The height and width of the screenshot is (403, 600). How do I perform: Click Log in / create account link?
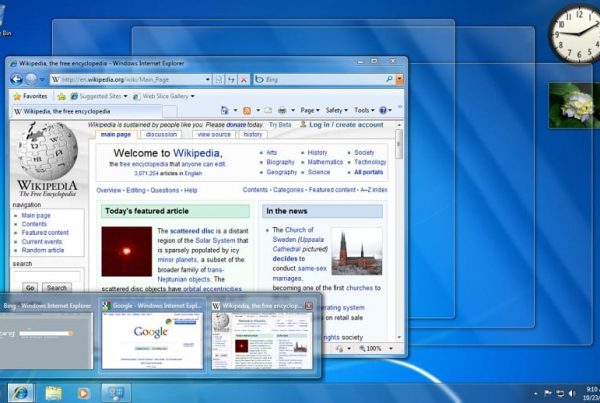click(346, 125)
